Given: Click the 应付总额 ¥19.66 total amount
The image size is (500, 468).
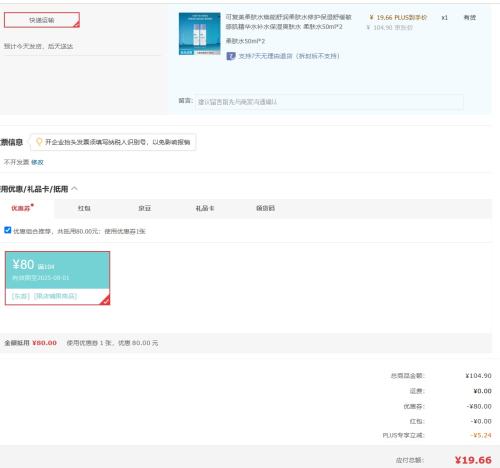Looking at the screenshot, I should click(473, 460).
